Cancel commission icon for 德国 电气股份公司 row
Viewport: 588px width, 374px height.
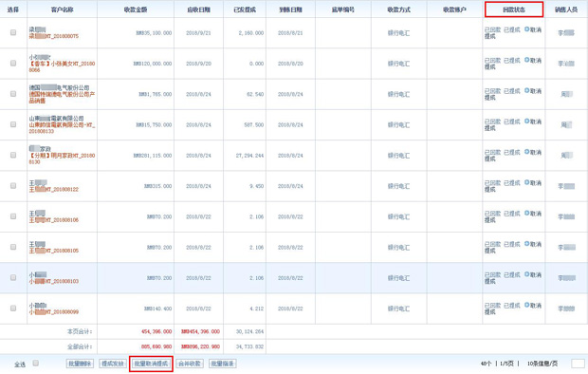526,90
